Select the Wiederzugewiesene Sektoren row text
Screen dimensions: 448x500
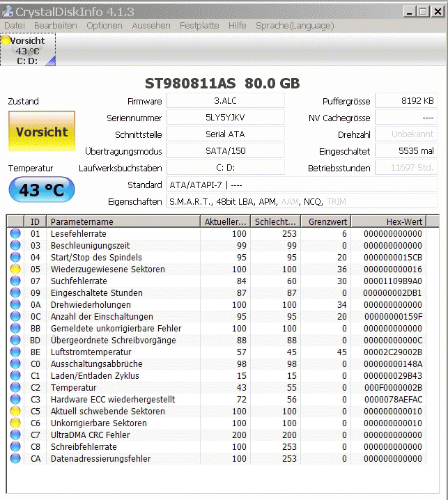(107, 269)
